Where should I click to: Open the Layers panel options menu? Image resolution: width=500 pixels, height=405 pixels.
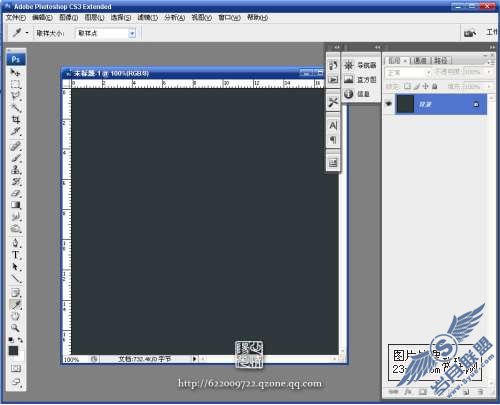491,62
